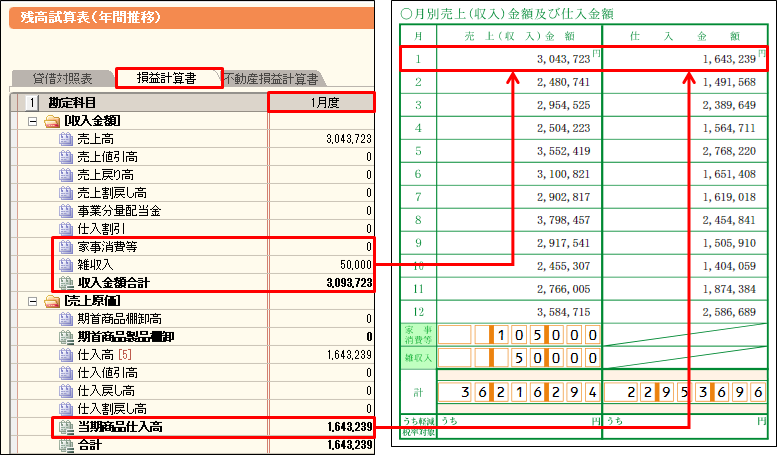777x455 pixels.
Task: Collapse the 売上原価 tree group
Action: (32, 301)
